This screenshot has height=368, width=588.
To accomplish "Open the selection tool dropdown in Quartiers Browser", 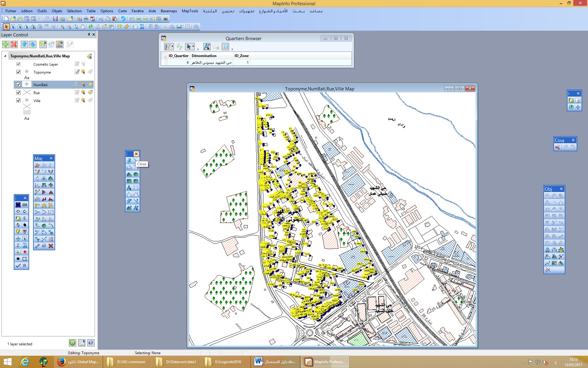I will [194, 47].
